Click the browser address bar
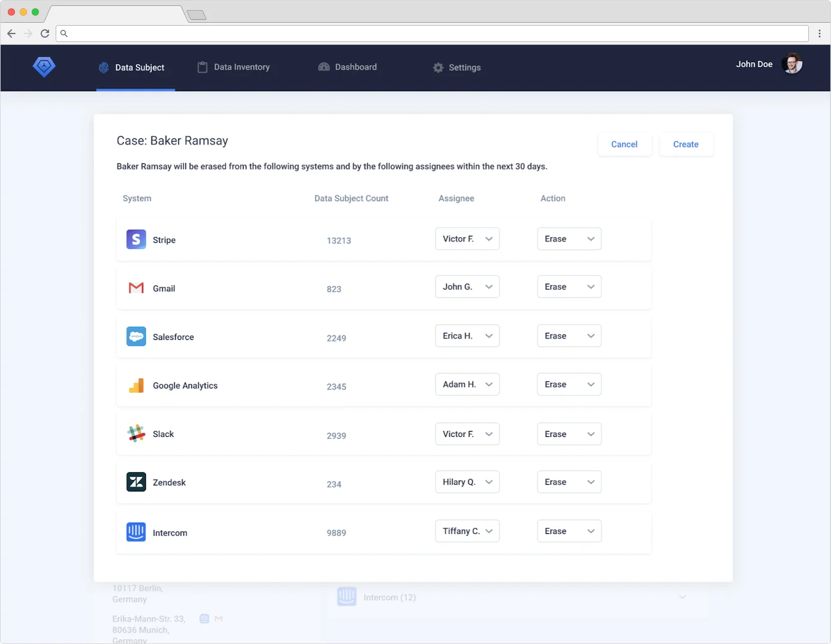Image resolution: width=831 pixels, height=644 pixels. click(x=432, y=34)
